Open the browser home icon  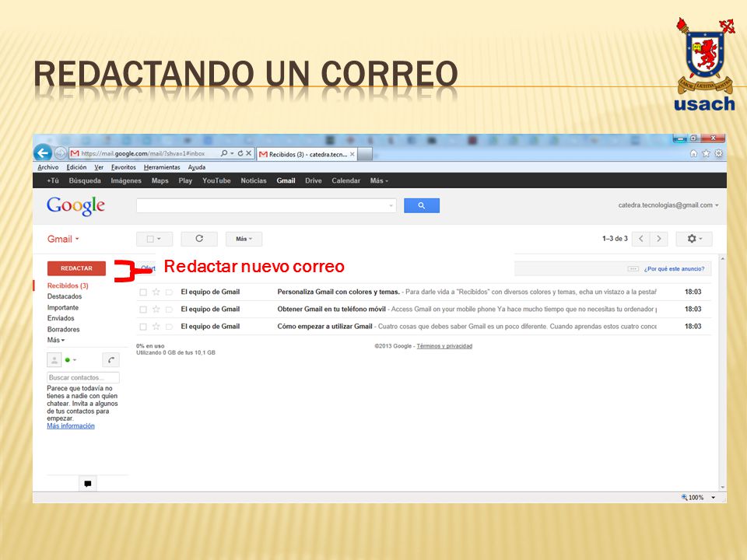coord(693,153)
